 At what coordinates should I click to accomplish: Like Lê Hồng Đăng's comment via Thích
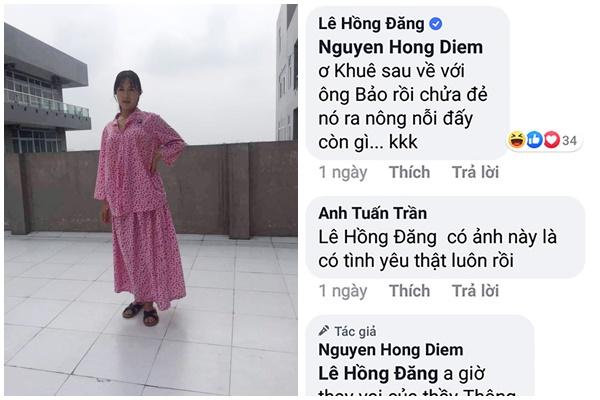tap(409, 172)
